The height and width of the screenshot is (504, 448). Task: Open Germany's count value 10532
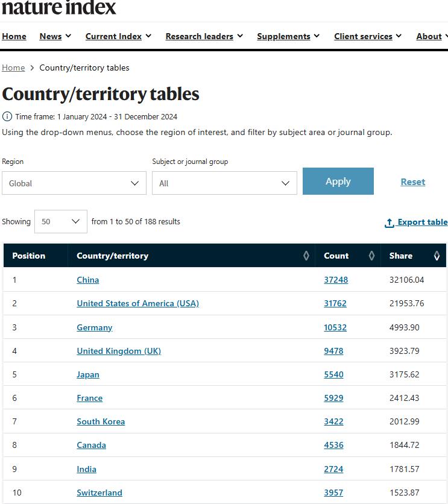335,327
